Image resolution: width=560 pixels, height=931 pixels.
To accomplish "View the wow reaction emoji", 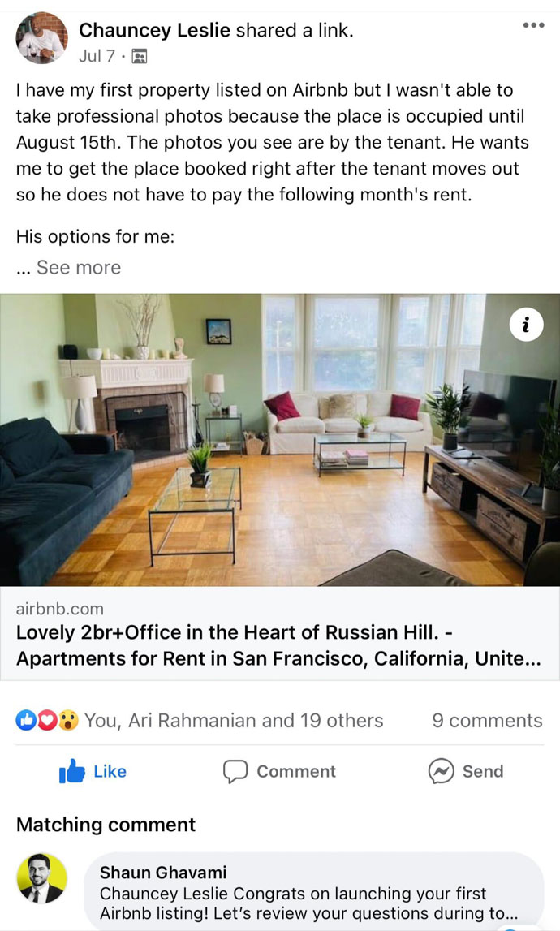I will (x=68, y=720).
